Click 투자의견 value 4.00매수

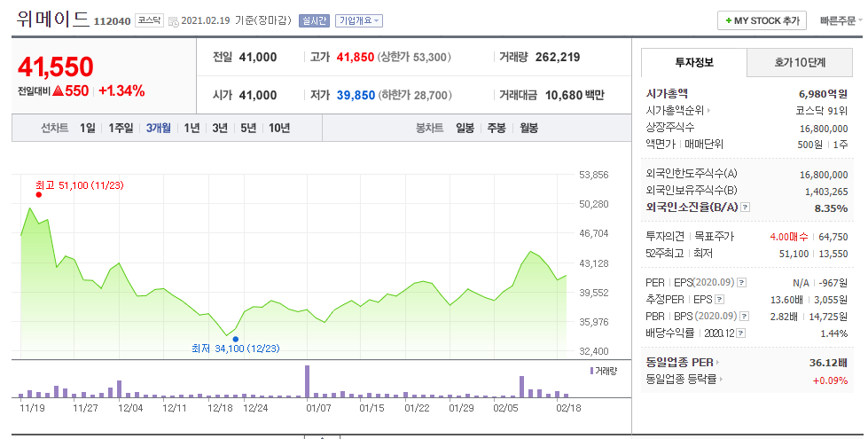coord(789,237)
